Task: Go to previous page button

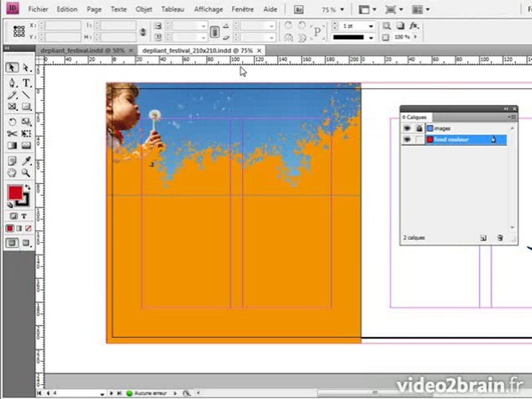Action: (48, 393)
